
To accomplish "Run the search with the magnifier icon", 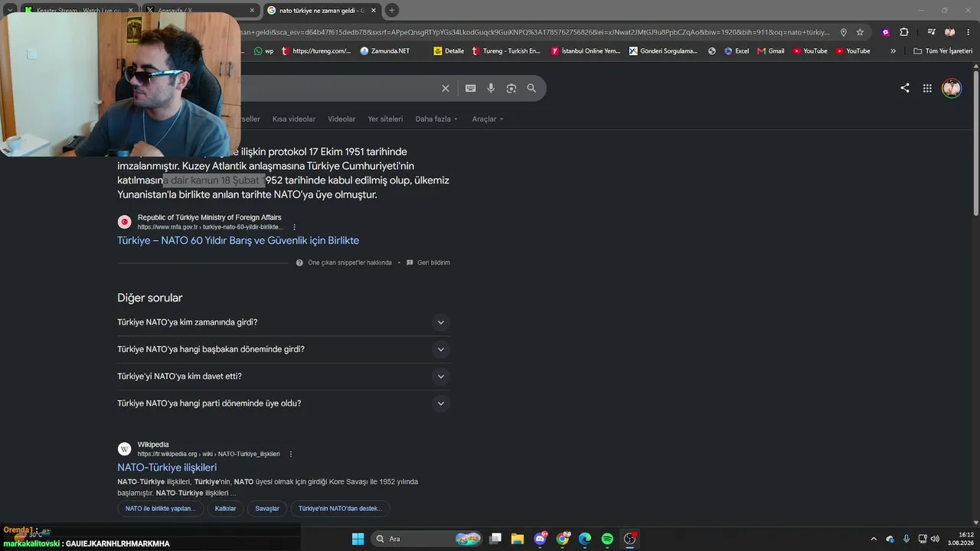I will coord(531,88).
